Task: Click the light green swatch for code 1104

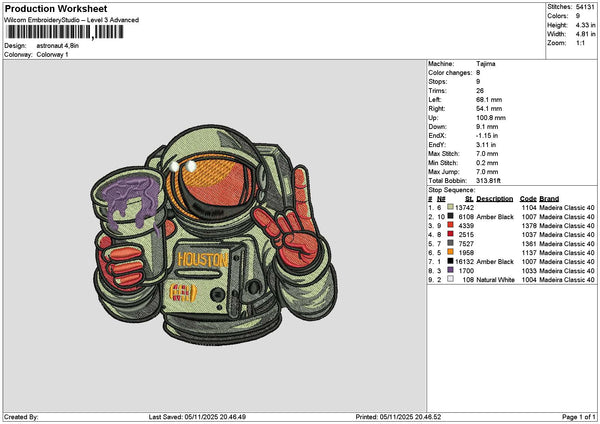Action: coord(450,207)
